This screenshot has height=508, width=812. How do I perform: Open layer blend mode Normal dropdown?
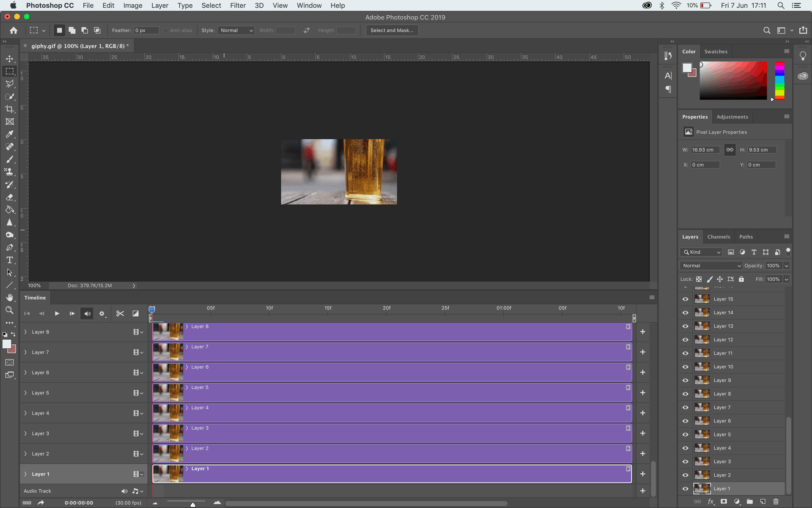[x=711, y=266]
